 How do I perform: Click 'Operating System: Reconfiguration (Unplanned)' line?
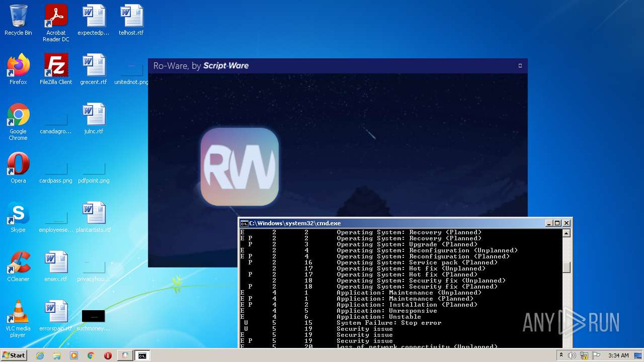coord(427,250)
